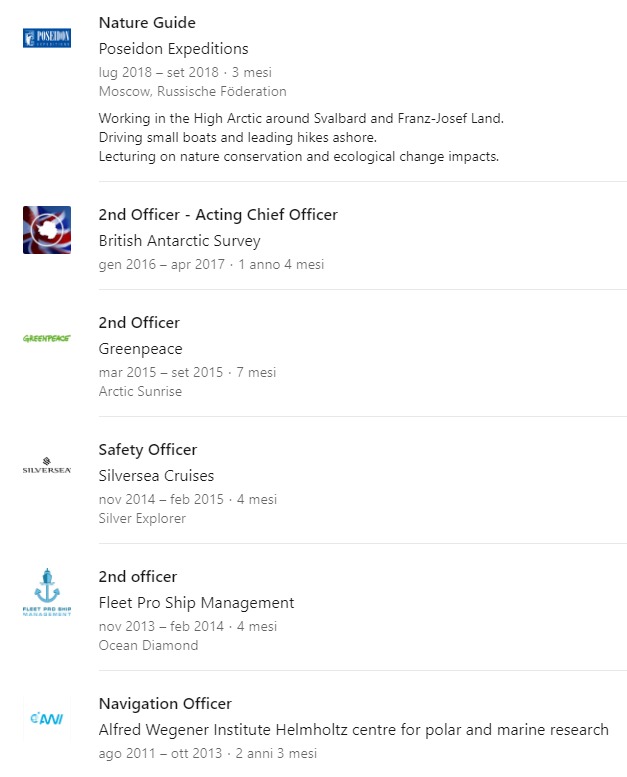Open 2nd Officer - Acting Chief Officer entry
Viewport: 627px width, 777px height.
[x=218, y=215]
